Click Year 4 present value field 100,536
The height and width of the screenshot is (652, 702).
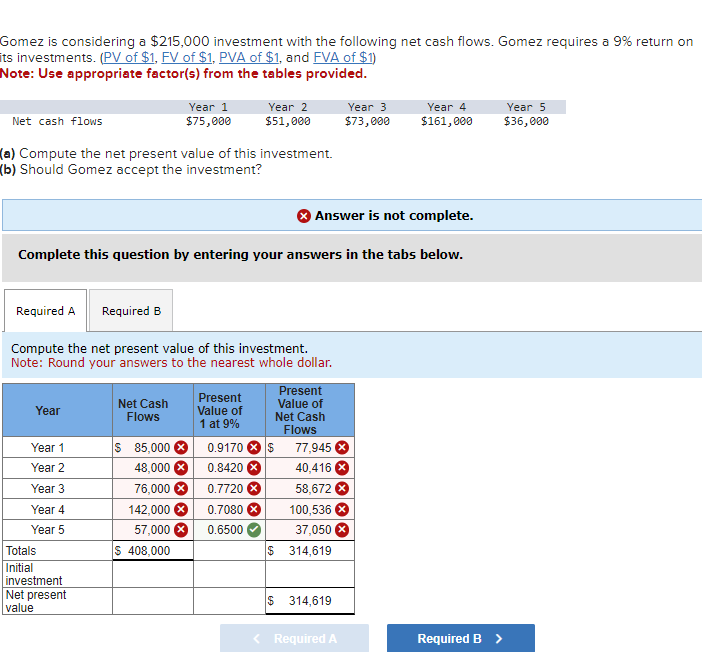click(310, 510)
